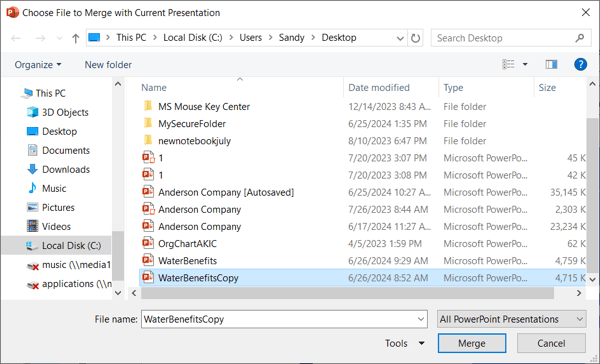The height and width of the screenshot is (364, 600).
Task: Open the MySecureFolder folder icon
Action: click(x=148, y=123)
